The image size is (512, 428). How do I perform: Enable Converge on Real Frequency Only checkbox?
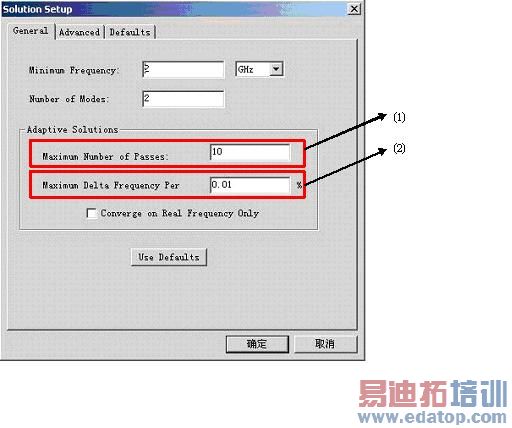tap(91, 213)
